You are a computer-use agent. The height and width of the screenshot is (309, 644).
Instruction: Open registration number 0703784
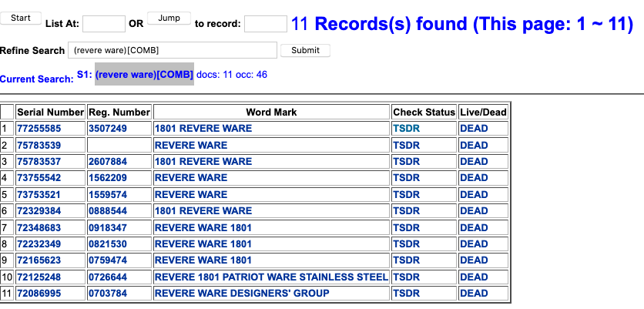(x=108, y=294)
